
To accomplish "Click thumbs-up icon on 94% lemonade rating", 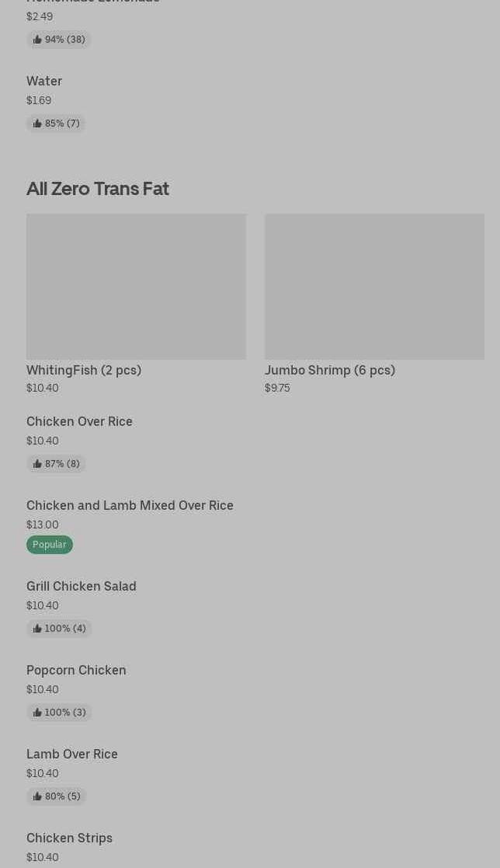I will point(37,40).
